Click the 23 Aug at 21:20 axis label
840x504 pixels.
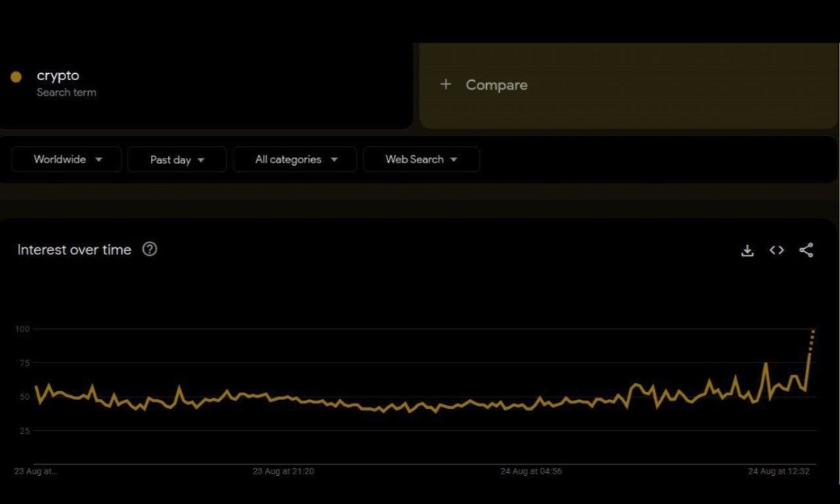click(x=283, y=471)
